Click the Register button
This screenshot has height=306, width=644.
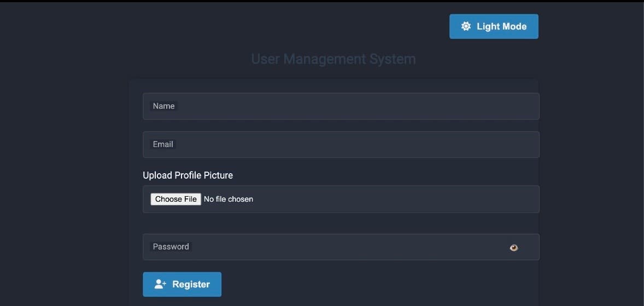pyautogui.click(x=182, y=284)
